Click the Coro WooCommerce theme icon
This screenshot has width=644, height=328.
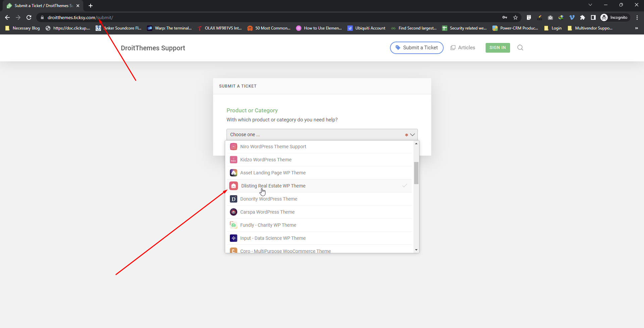pos(234,251)
